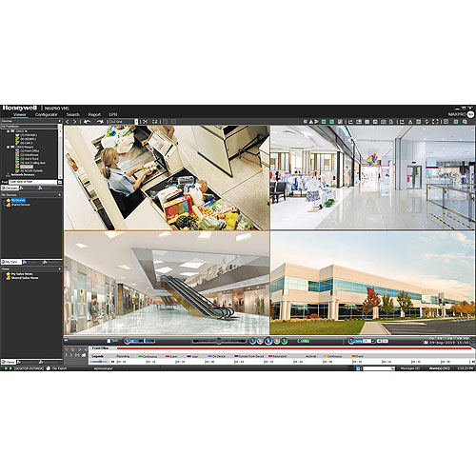Click the redo curved-arrow toolbar icon

click(x=100, y=122)
